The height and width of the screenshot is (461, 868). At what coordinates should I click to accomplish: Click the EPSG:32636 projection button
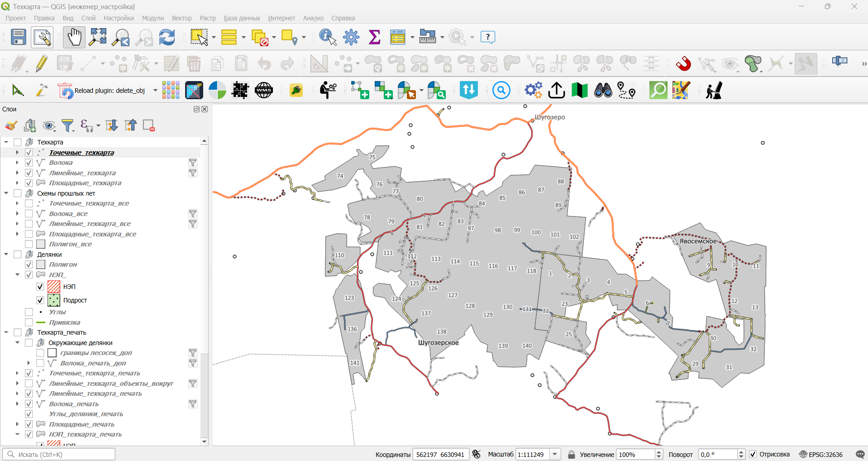(x=821, y=454)
